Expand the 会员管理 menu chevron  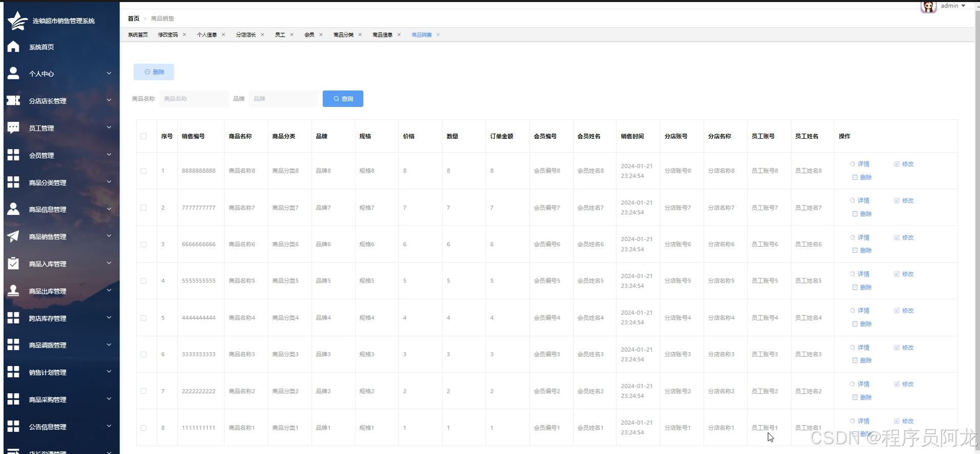click(x=109, y=155)
